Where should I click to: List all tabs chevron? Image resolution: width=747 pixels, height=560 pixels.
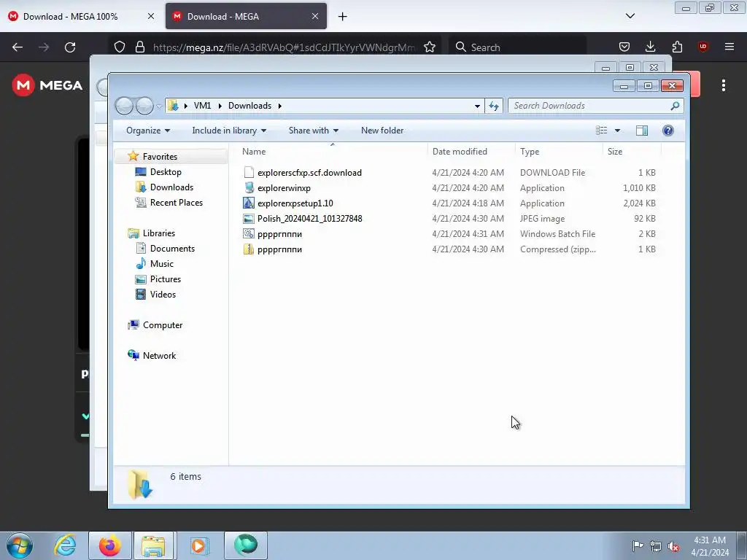coord(630,16)
